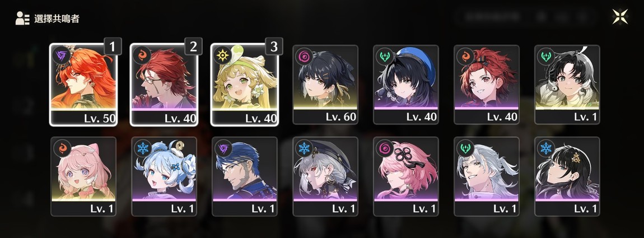644x238 pixels.
Task: Select the black-haired Lv. 60 resonator
Action: click(325, 85)
